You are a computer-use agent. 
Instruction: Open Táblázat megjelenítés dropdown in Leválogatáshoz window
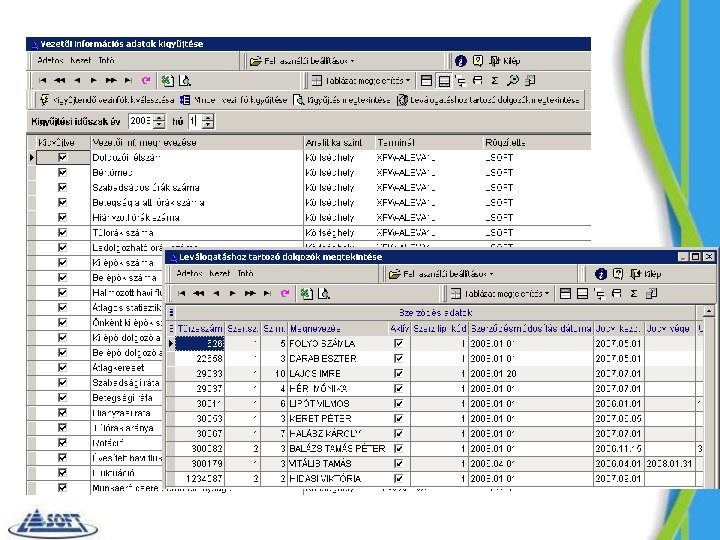coord(500,294)
